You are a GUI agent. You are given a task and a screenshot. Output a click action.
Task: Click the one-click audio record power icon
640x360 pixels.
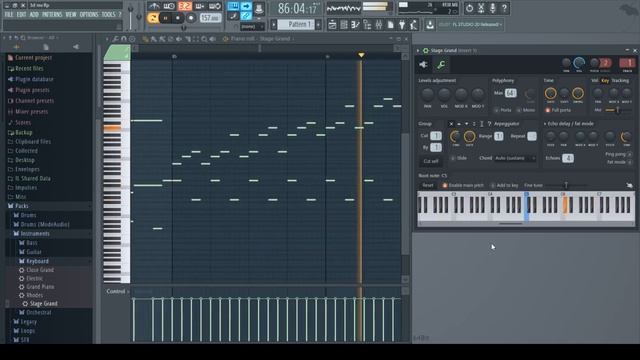pyautogui.click(x=469, y=8)
